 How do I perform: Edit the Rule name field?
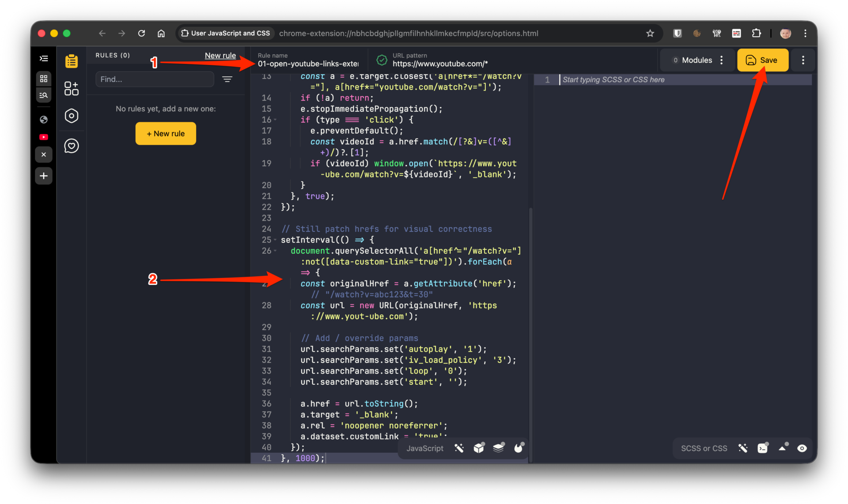point(308,64)
